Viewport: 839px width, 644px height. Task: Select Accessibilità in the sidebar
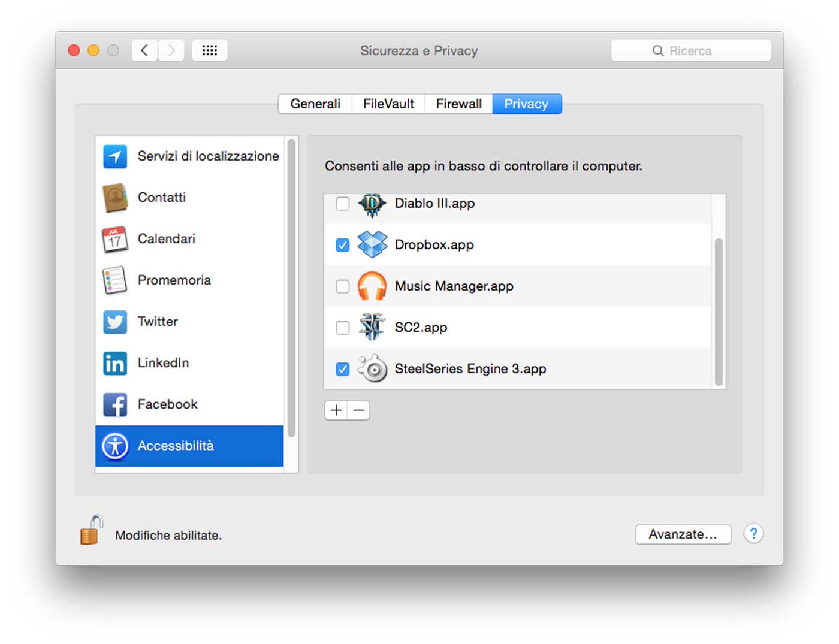coord(189,446)
